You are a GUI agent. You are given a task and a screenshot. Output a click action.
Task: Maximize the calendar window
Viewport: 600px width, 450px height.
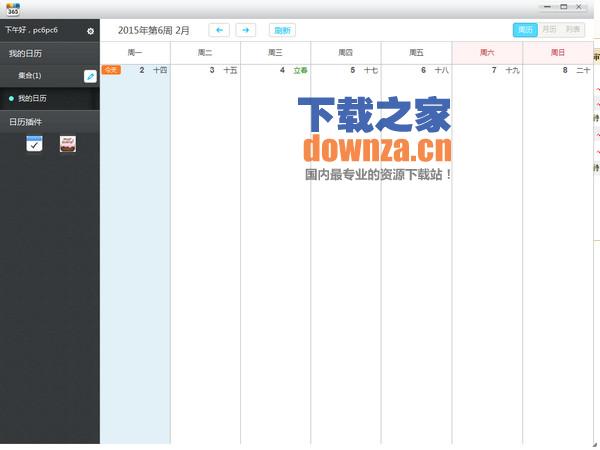[564, 7]
